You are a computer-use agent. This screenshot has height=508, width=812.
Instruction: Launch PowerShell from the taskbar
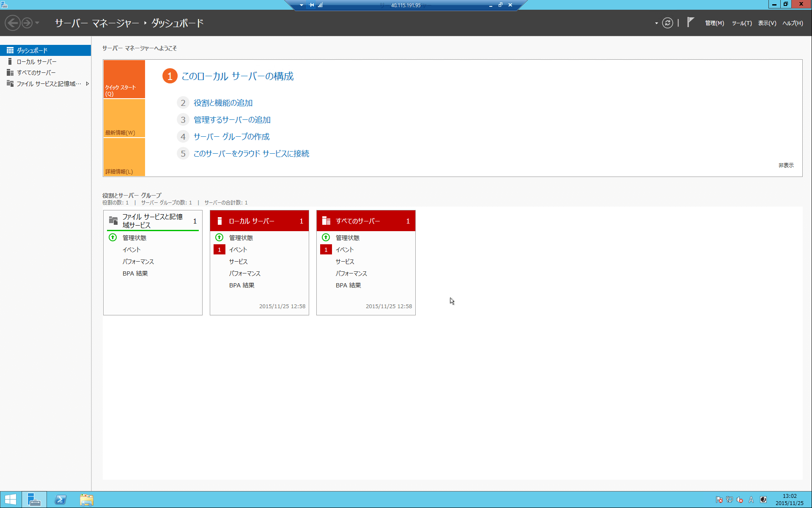point(60,500)
